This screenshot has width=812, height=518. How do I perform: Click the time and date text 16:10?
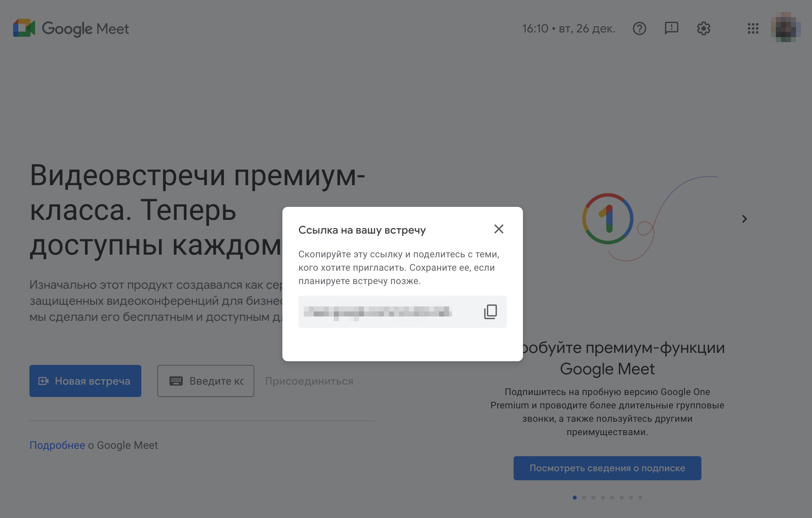coord(569,29)
